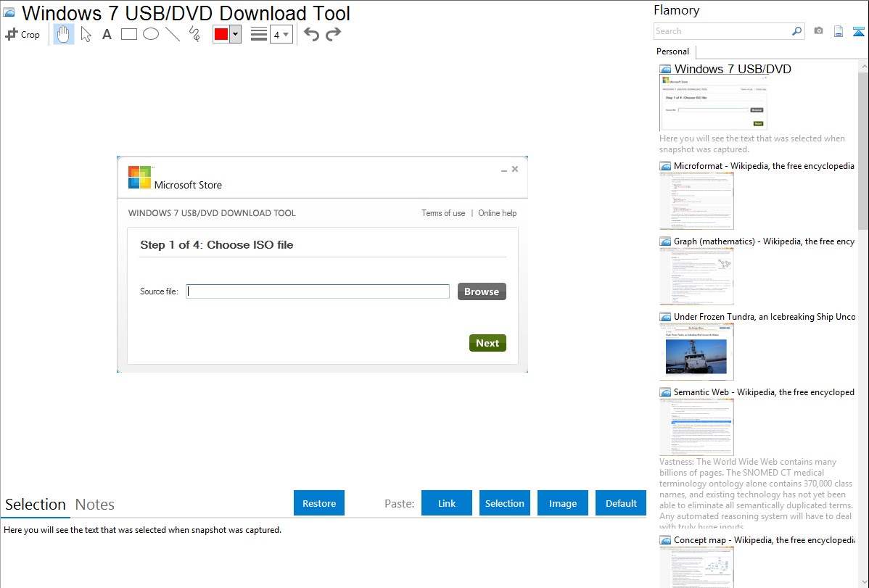This screenshot has width=869, height=588.
Task: Click the magnifier search icon
Action: point(797,31)
